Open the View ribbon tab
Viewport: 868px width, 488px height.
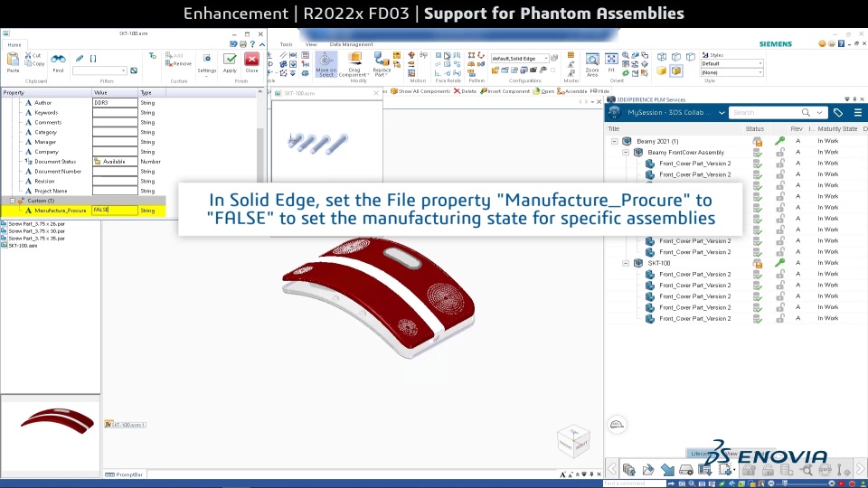(311, 44)
